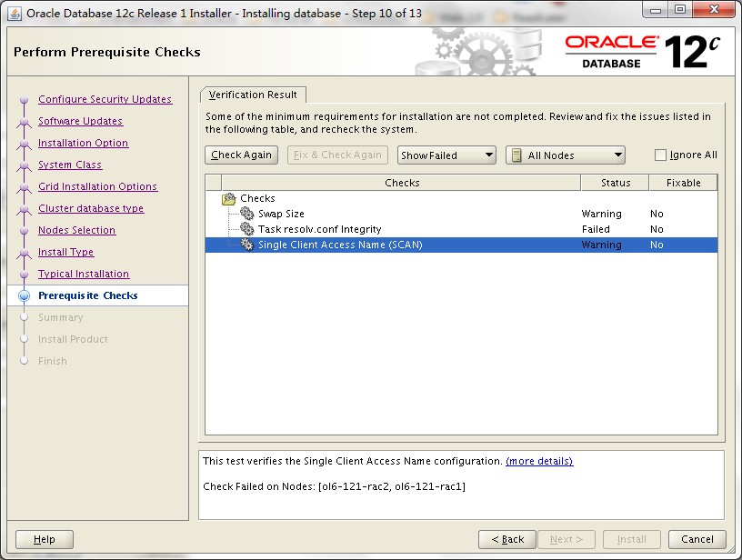
Task: Select the Verification Result tab
Action: [253, 95]
